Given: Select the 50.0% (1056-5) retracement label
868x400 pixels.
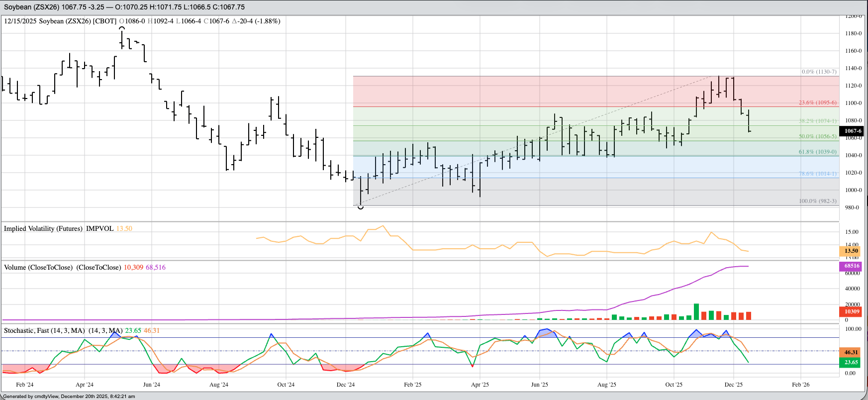Looking at the screenshot, I should [x=817, y=136].
